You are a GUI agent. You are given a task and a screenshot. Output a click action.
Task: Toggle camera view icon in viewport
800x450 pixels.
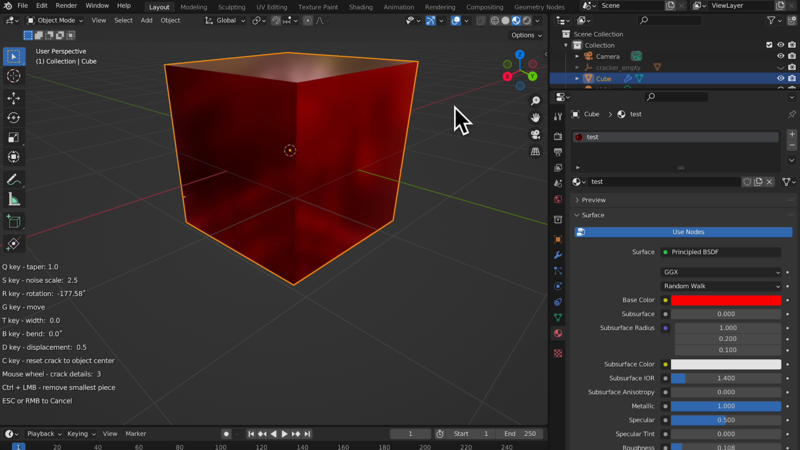click(x=535, y=135)
